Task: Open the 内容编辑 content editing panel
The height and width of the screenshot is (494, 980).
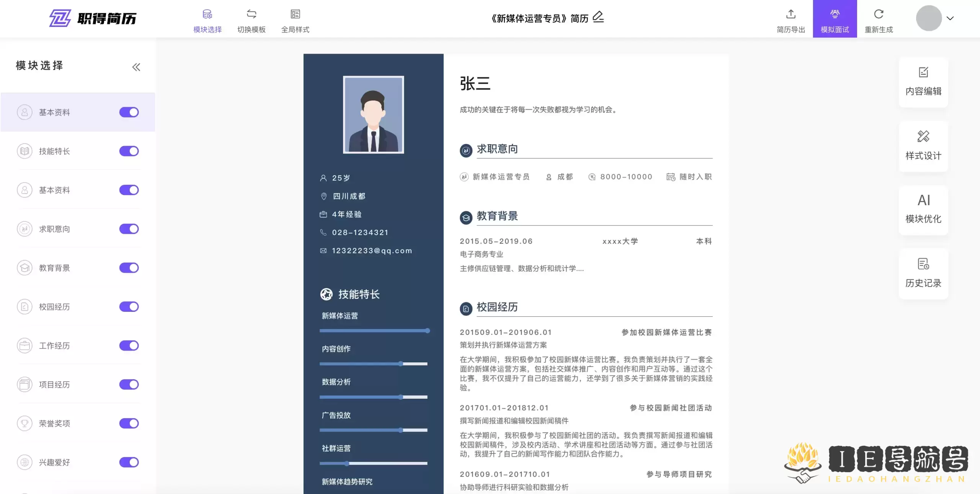Action: [923, 82]
